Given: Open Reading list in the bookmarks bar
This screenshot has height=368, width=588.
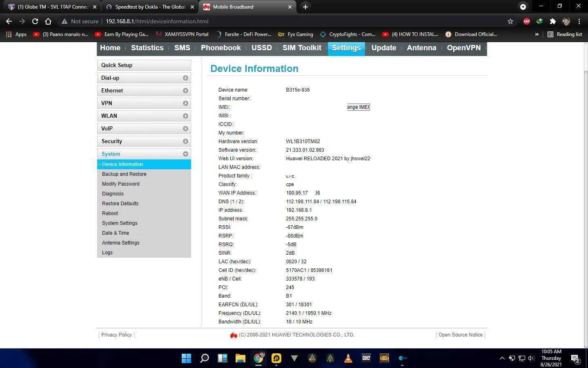Looking at the screenshot, I should (565, 34).
